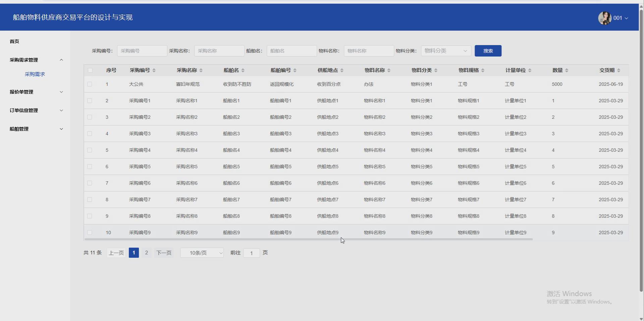The image size is (644, 321).
Task: Check the 采购编号3 row checkbox
Action: pyautogui.click(x=90, y=133)
